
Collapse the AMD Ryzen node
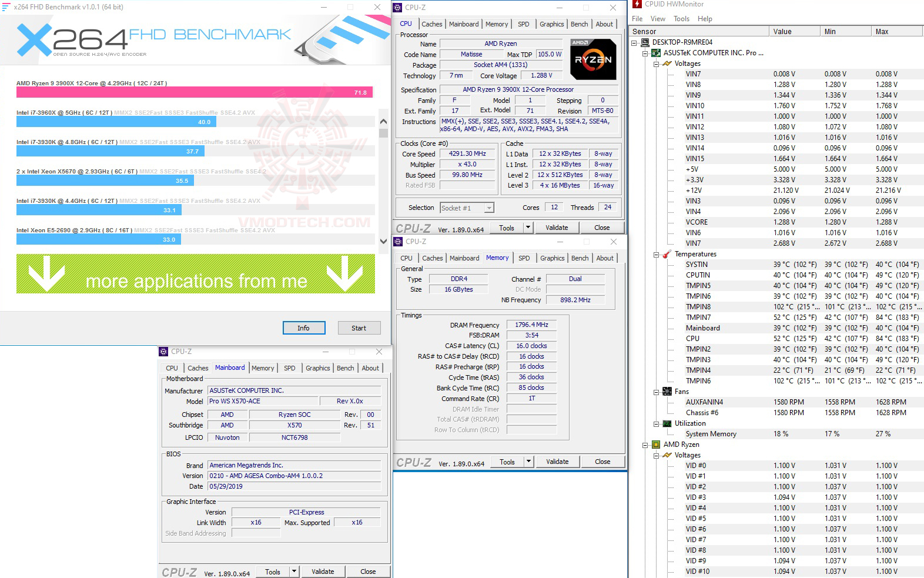click(645, 445)
